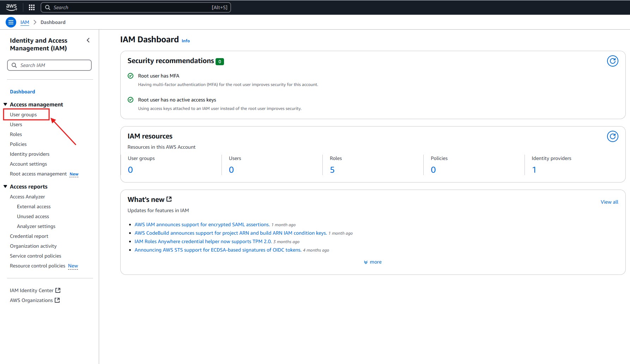Screen dimensions: 630x364
Task: Focus the Search IAM field
Action: (49, 65)
